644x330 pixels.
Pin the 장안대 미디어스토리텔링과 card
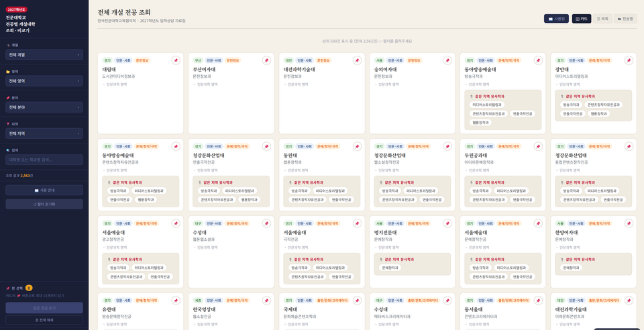[629, 60]
